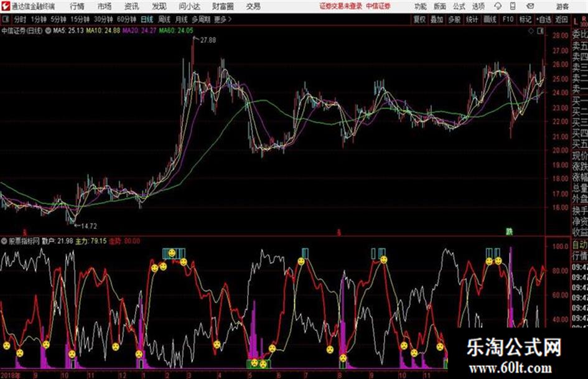This screenshot has width=588, height=379.
Task: Click the MA5: 25.13 label
Action: [68, 30]
